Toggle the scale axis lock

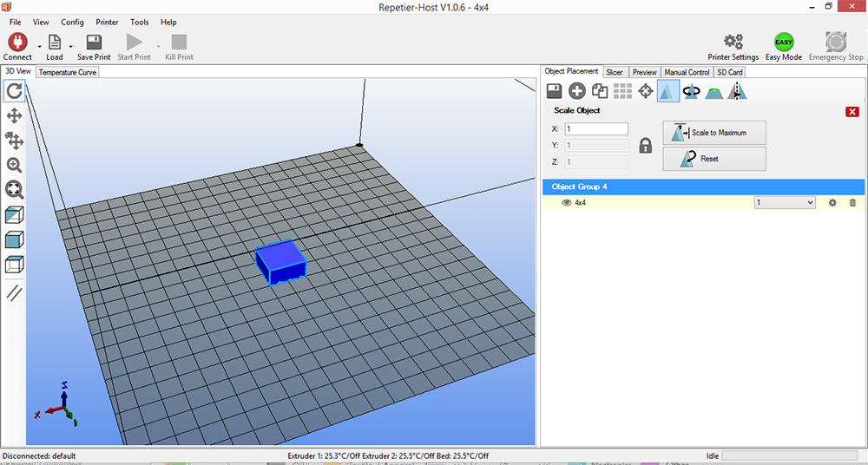[645, 146]
